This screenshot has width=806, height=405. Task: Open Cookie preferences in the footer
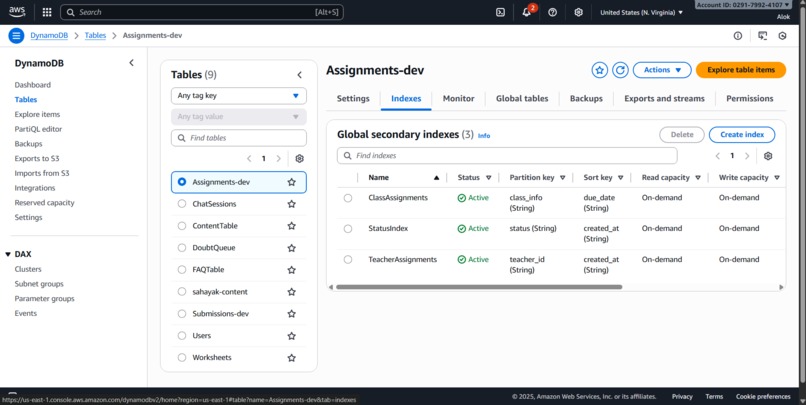[763, 397]
